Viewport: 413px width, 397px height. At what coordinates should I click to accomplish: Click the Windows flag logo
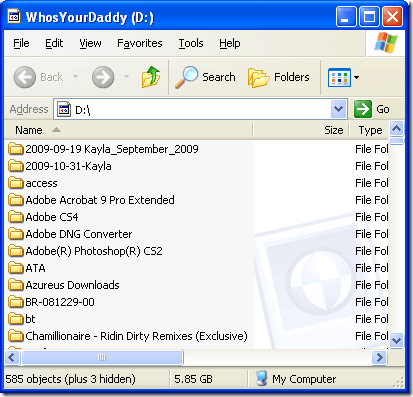[x=386, y=43]
